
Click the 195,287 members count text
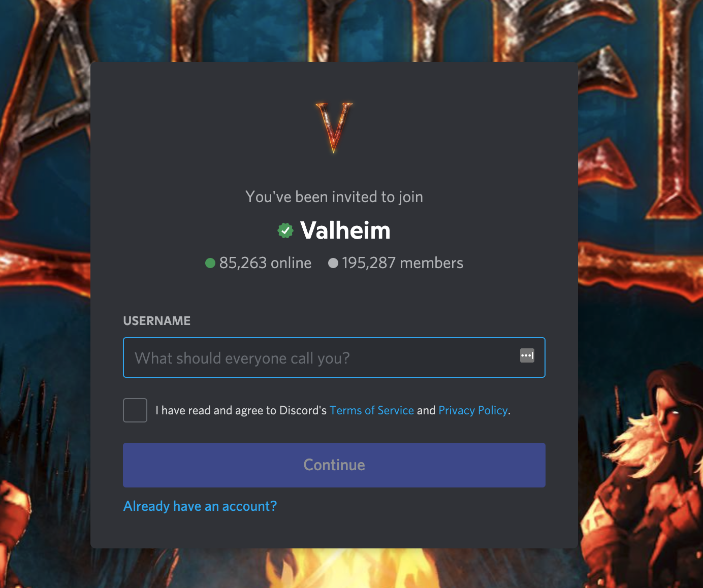pos(402,263)
